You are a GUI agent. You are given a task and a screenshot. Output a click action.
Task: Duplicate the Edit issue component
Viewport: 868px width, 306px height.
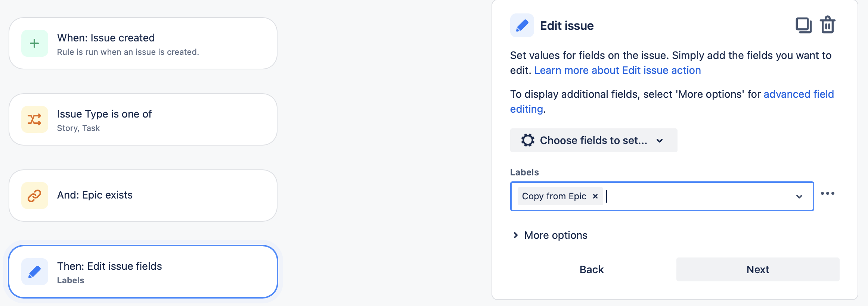pyautogui.click(x=803, y=25)
